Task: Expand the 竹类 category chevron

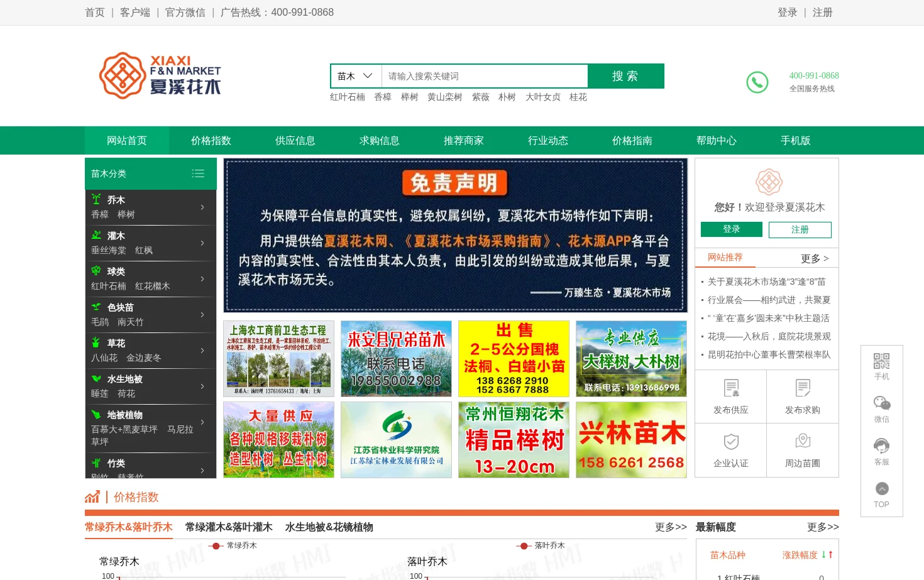Action: (202, 470)
